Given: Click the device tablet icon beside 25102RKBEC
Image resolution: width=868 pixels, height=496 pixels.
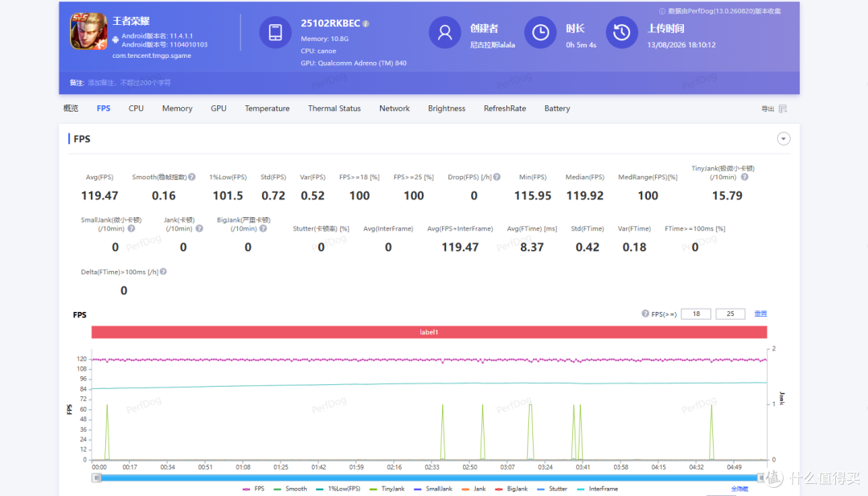Looking at the screenshot, I should pyautogui.click(x=275, y=32).
